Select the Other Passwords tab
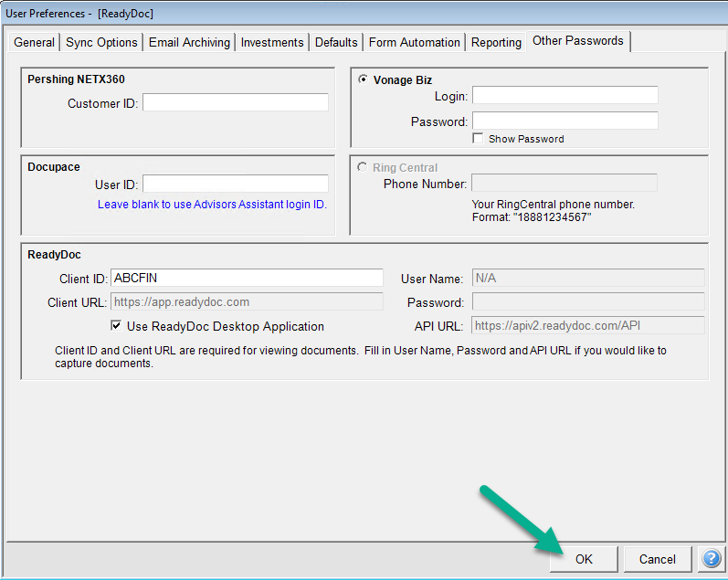Image resolution: width=728 pixels, height=580 pixels. (578, 41)
